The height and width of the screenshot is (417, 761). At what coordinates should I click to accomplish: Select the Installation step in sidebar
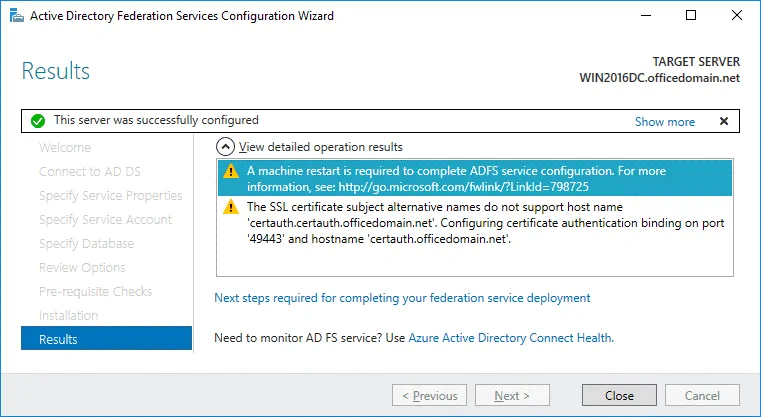(x=68, y=315)
